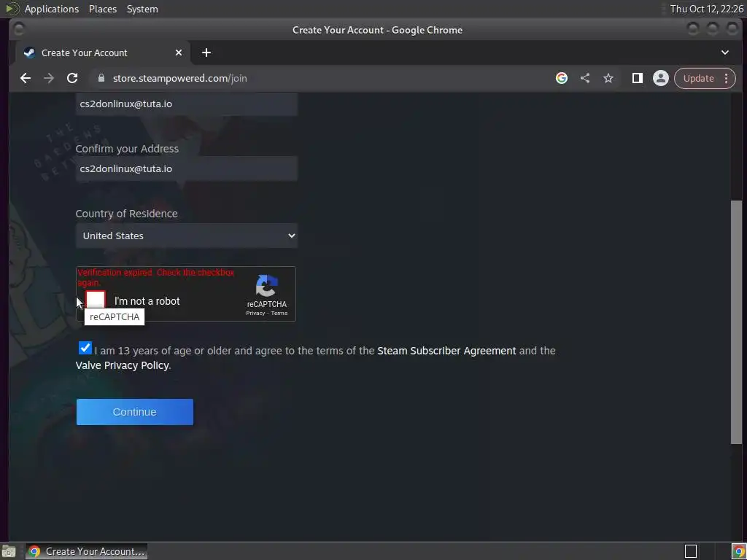Uncheck the 13 years of age agreement
The height and width of the screenshot is (560, 747).
pos(85,348)
